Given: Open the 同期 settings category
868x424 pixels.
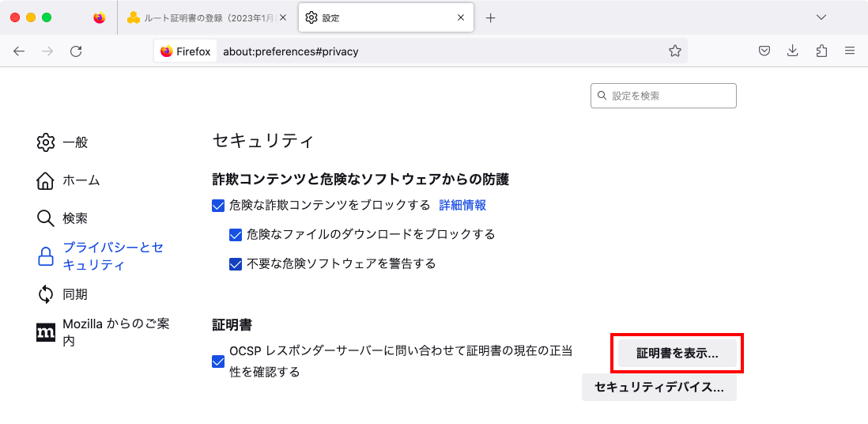Looking at the screenshot, I should (x=62, y=294).
